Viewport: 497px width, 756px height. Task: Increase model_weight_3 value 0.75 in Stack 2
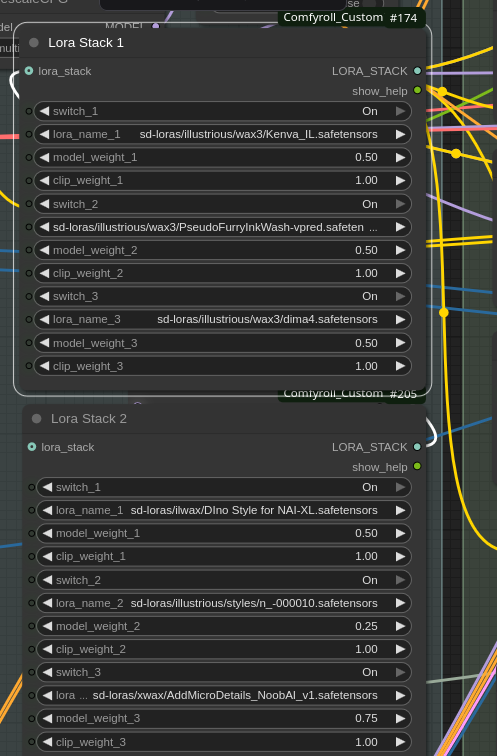401,718
